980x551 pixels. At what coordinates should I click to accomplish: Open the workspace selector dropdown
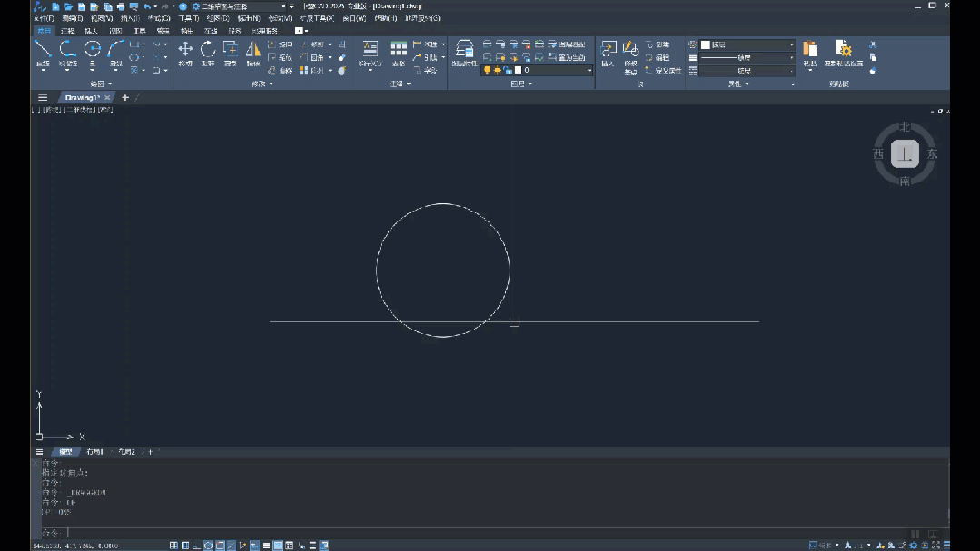coord(236,6)
